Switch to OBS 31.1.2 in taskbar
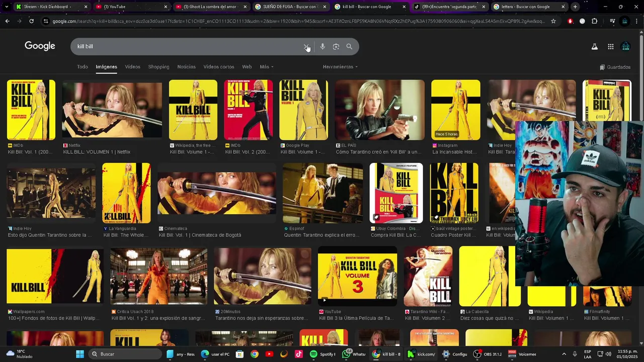Viewport: 644px width, 362px height. (488, 354)
